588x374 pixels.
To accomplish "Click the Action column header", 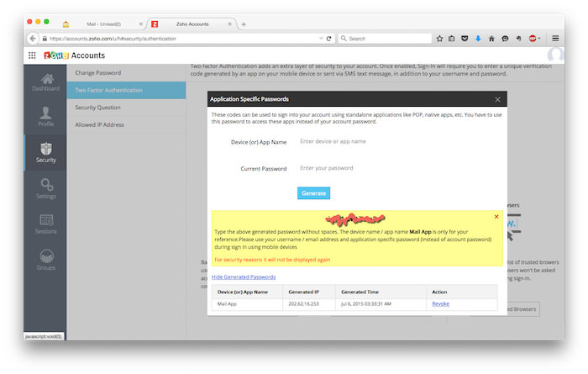I will (x=439, y=292).
